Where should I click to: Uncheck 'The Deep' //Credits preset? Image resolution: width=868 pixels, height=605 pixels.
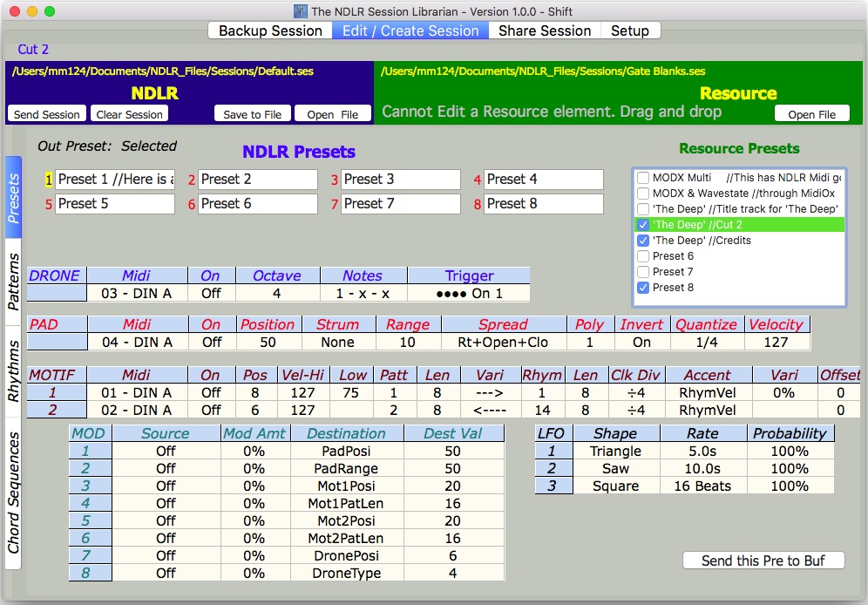tap(642, 240)
